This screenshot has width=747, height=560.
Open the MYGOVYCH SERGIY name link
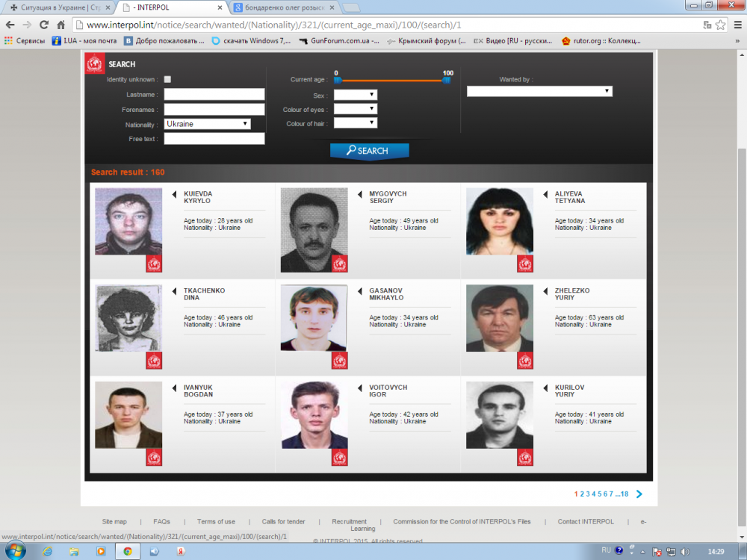tap(388, 197)
